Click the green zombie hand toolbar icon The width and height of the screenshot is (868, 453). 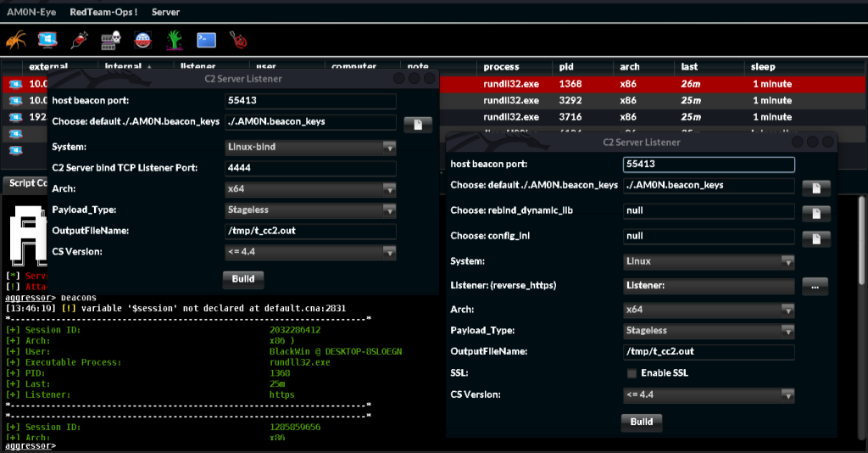click(x=175, y=39)
